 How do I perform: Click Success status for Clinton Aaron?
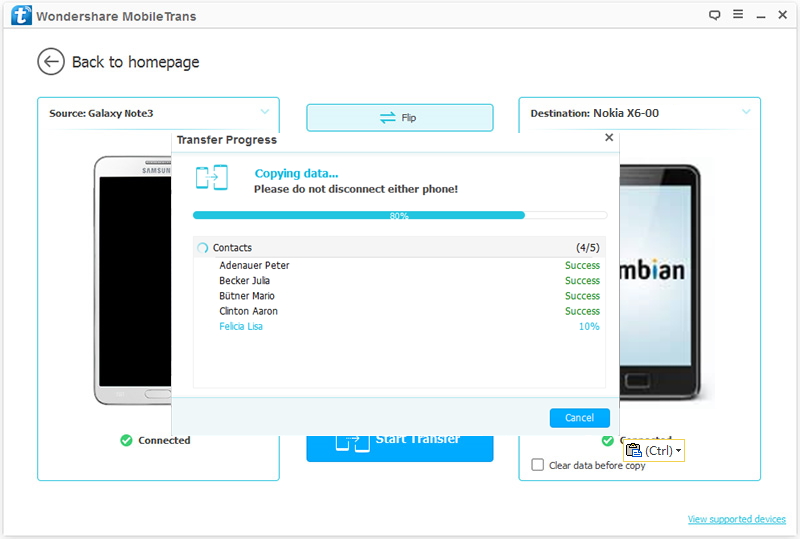coord(582,311)
